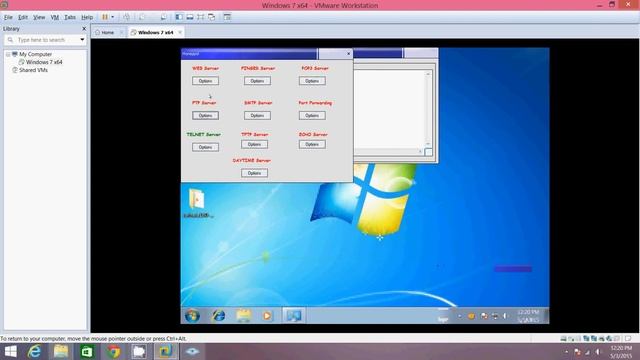Open Options for the ECHO Server
This screenshot has width=640, height=360.
pyautogui.click(x=312, y=144)
